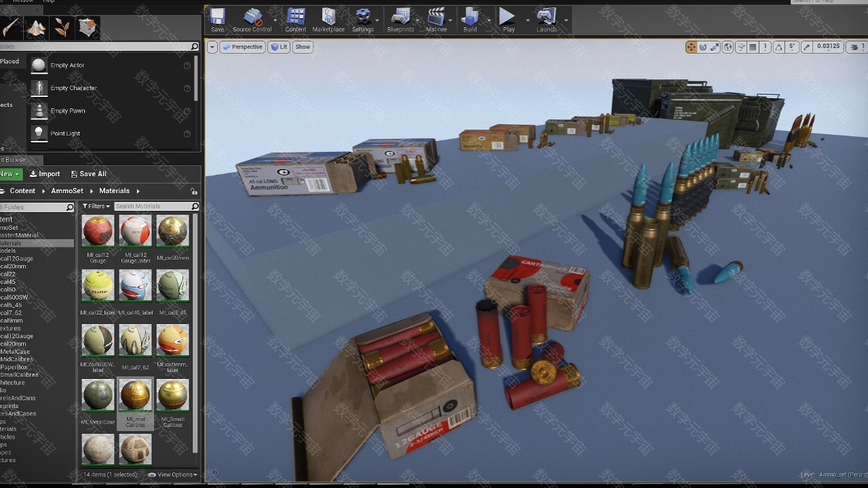Select the cal500SW folder in tree

14,298
